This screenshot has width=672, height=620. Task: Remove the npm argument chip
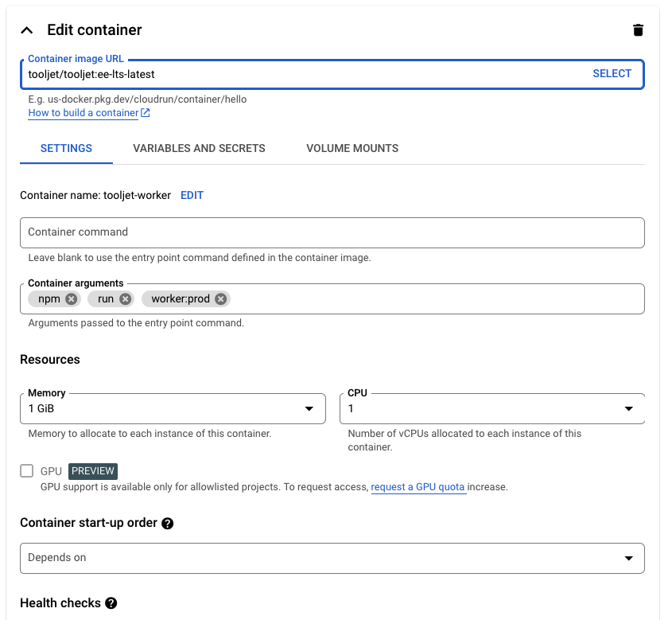click(x=72, y=299)
